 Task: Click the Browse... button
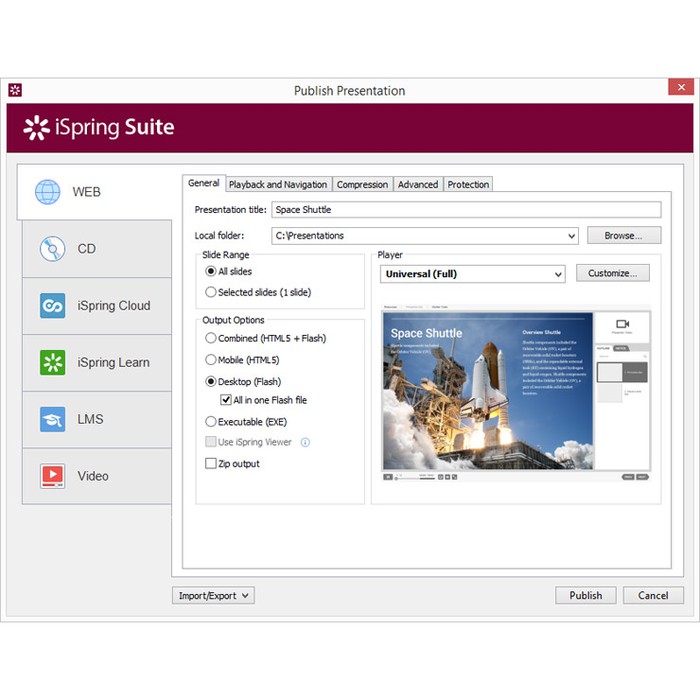point(624,235)
